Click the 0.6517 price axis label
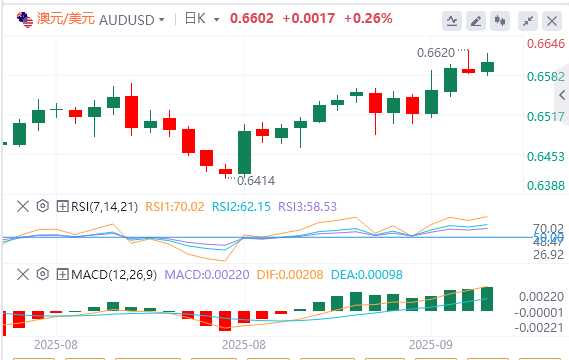 546,117
